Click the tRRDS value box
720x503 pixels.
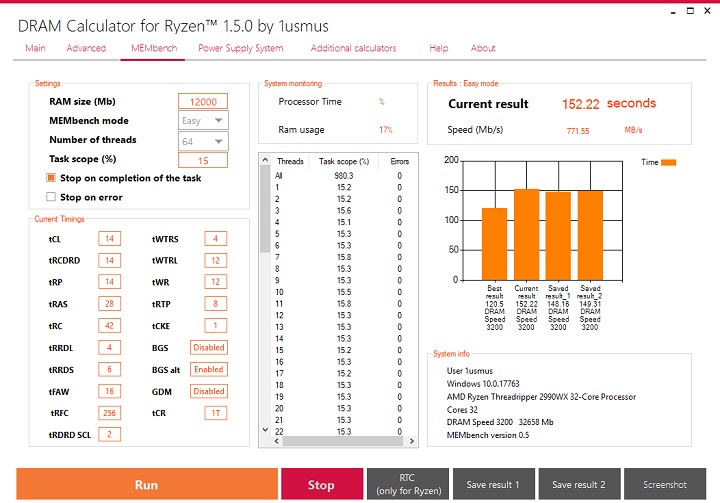[109, 369]
